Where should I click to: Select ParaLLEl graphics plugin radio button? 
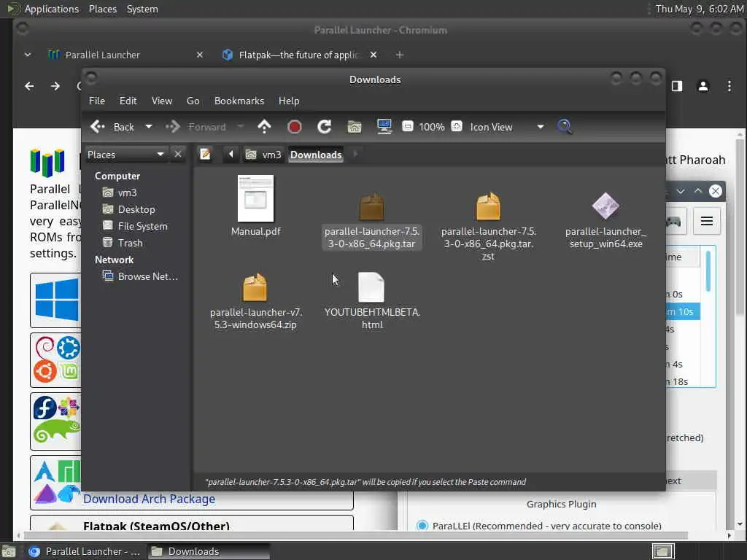tap(422, 526)
